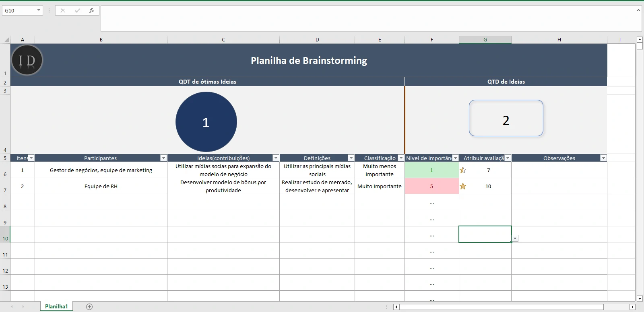Click the Cancel X icon in formula bar
The image size is (644, 312).
(63, 10)
